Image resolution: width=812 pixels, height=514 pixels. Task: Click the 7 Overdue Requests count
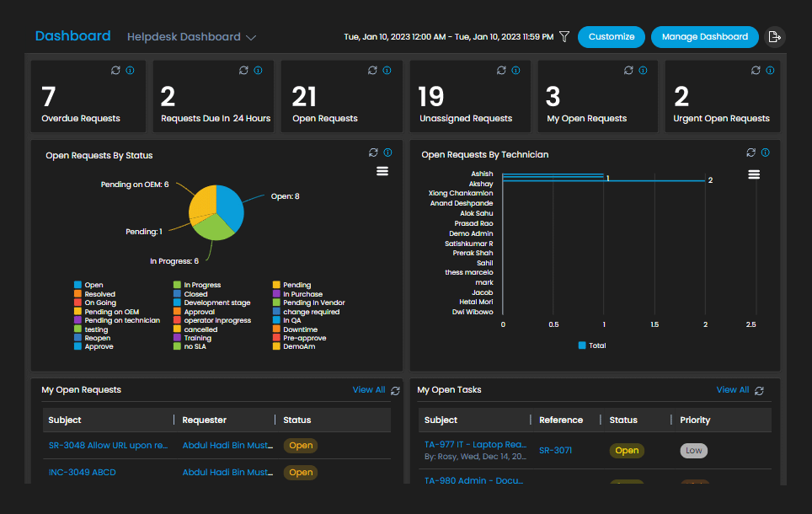49,96
